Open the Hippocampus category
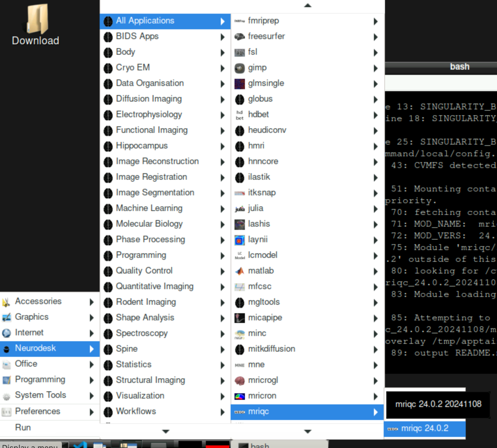Viewport: 497px width, 448px height. 165,146
